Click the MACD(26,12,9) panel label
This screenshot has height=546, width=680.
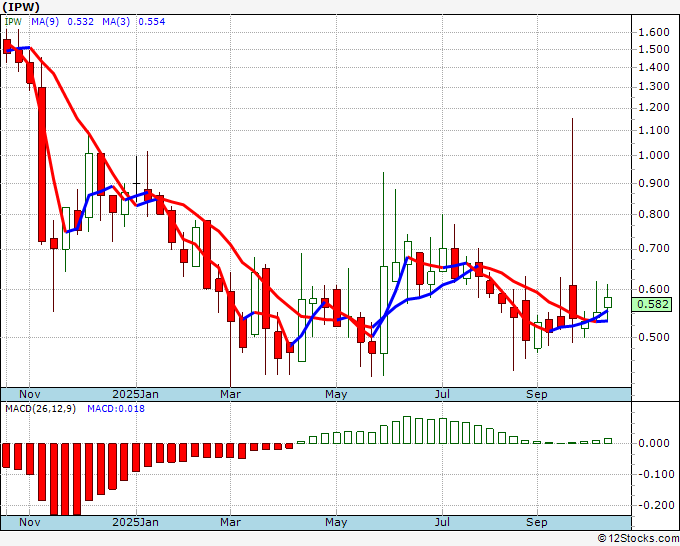pyautogui.click(x=40, y=409)
